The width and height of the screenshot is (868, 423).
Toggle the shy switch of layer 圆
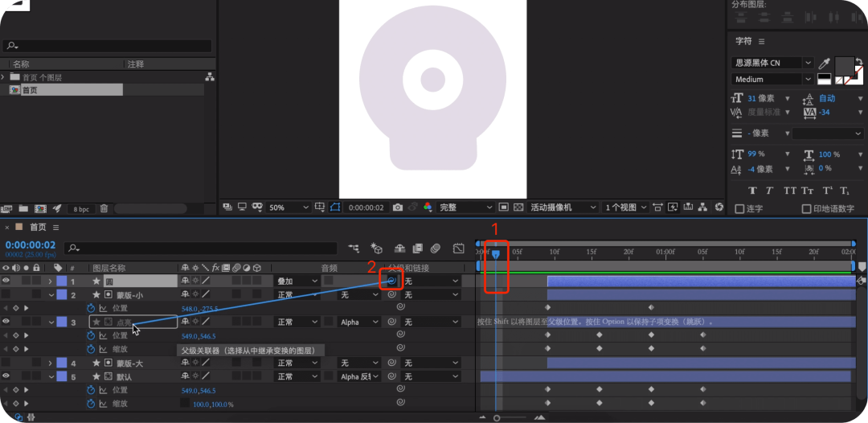coord(185,281)
